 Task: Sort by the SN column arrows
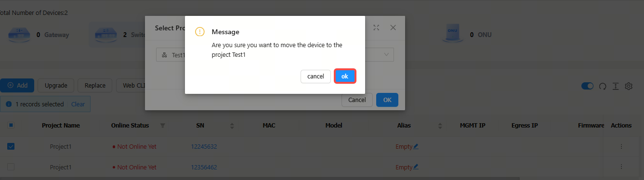point(232,126)
